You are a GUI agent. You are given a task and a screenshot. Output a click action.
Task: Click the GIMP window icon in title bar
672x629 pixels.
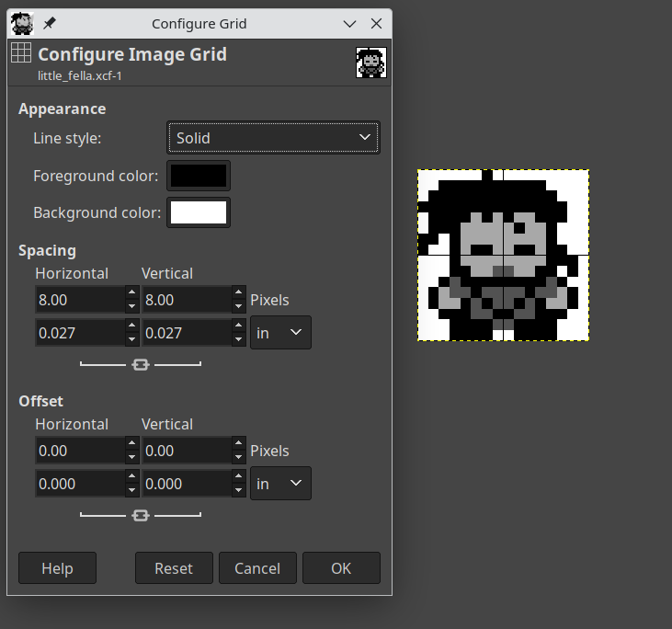click(x=22, y=24)
